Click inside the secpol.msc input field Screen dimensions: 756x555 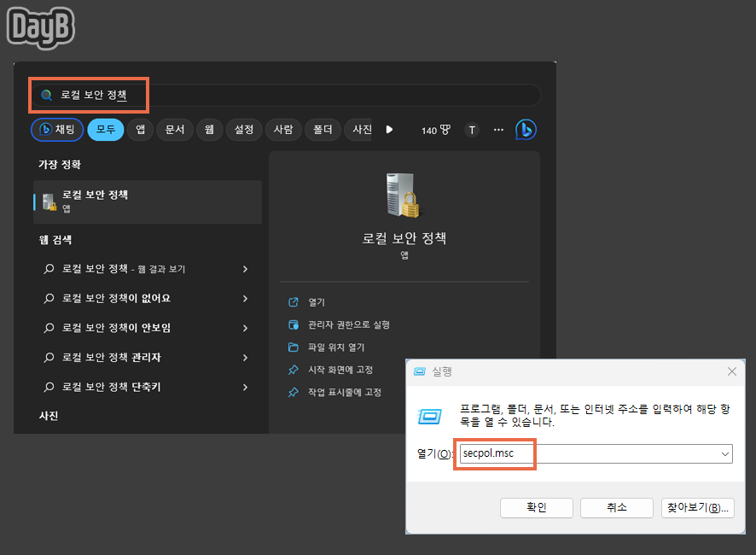495,453
